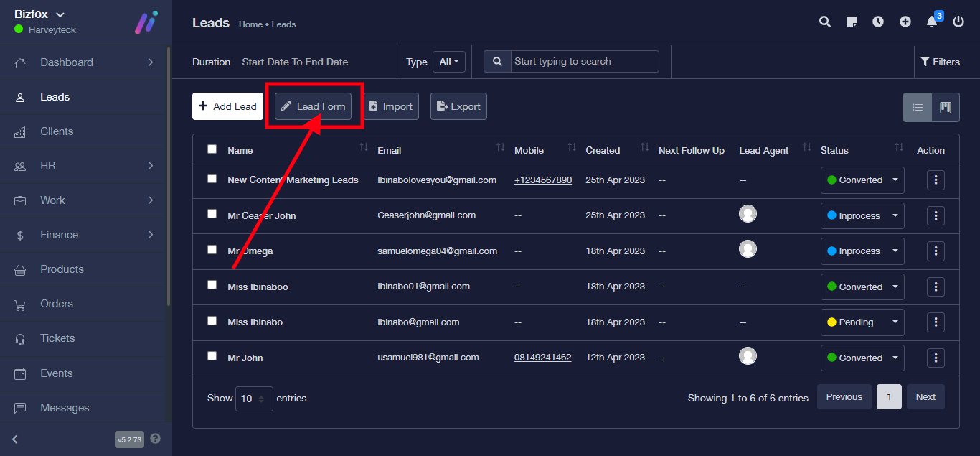Open the Type All dropdown
The image size is (980, 456).
click(449, 62)
